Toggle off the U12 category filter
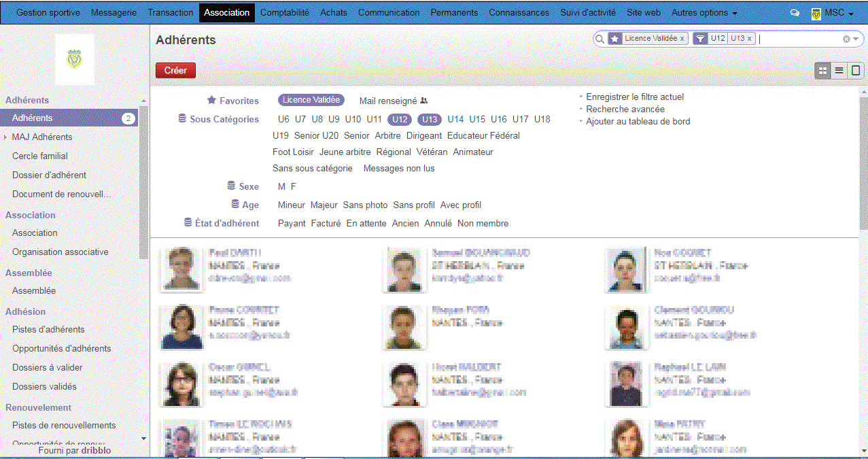Screen dimensions: 868x459 (x=400, y=120)
